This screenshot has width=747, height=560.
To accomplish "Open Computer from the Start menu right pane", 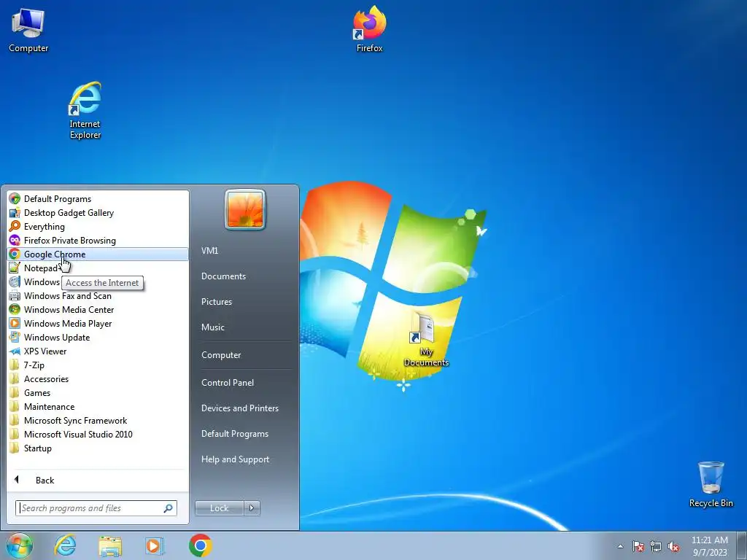I will pos(244,355).
